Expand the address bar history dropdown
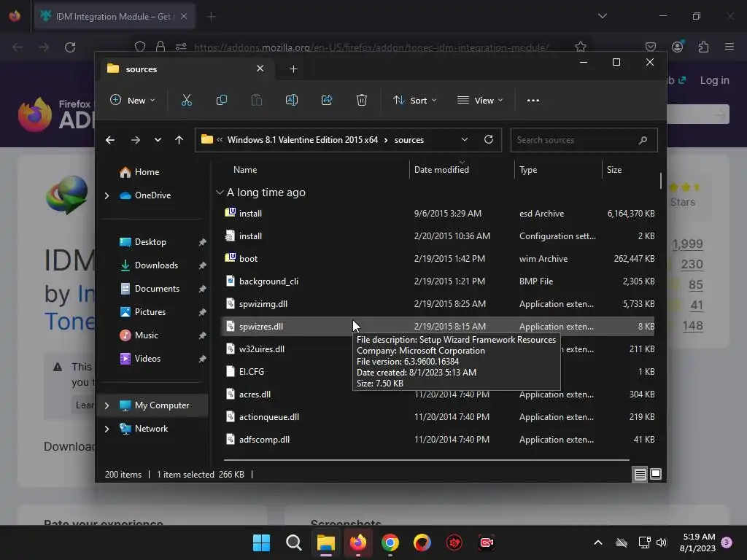 pyautogui.click(x=465, y=139)
